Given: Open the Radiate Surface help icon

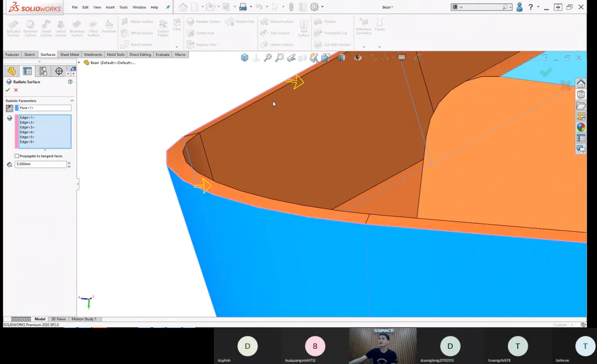Looking at the screenshot, I should (70, 82).
